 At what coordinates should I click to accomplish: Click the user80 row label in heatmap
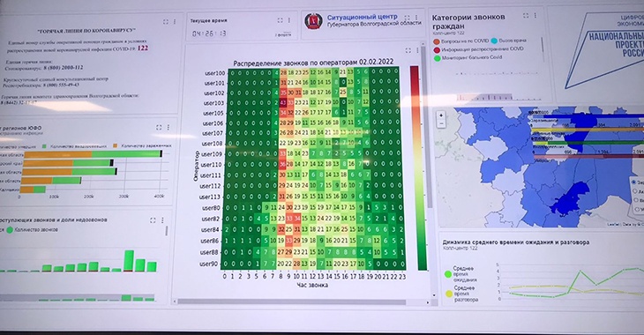pos(211,208)
